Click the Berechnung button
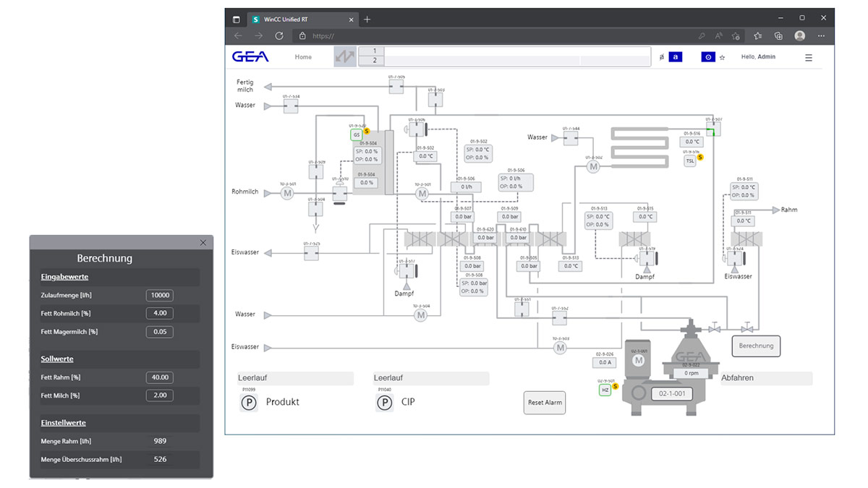Screen dimensions: 868x488 [x=756, y=346]
